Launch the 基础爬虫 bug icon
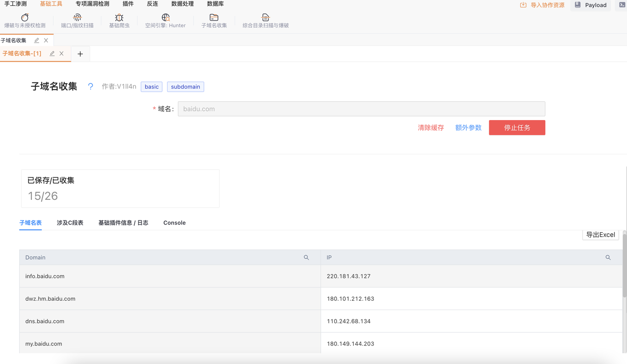627x364 pixels. [119, 18]
